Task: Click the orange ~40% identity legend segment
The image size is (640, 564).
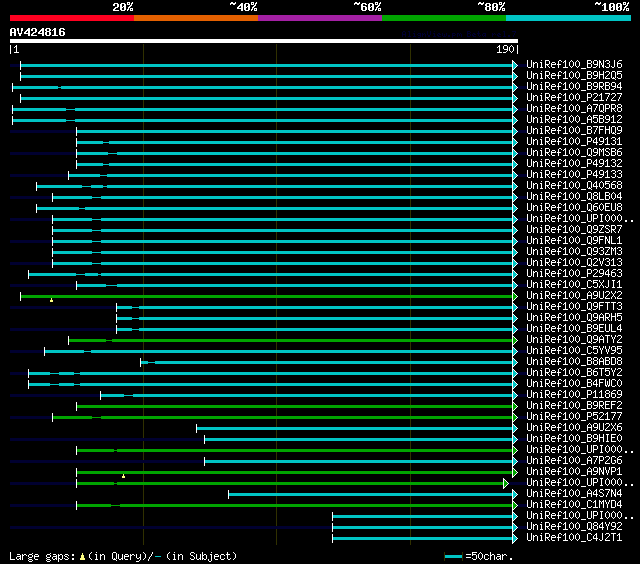Action: pos(196,18)
